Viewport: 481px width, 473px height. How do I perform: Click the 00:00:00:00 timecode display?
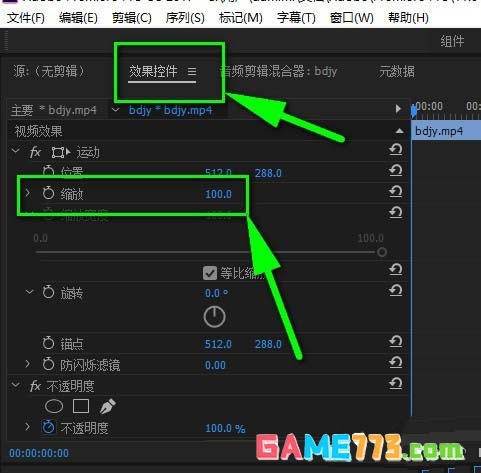click(x=39, y=453)
